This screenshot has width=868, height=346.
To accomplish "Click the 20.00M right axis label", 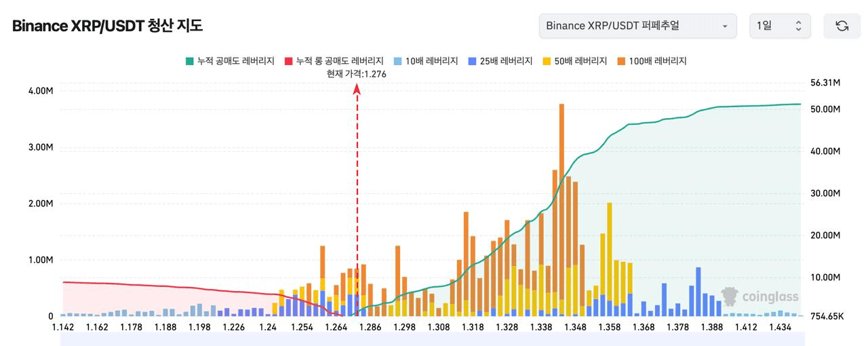I will click(x=825, y=235).
